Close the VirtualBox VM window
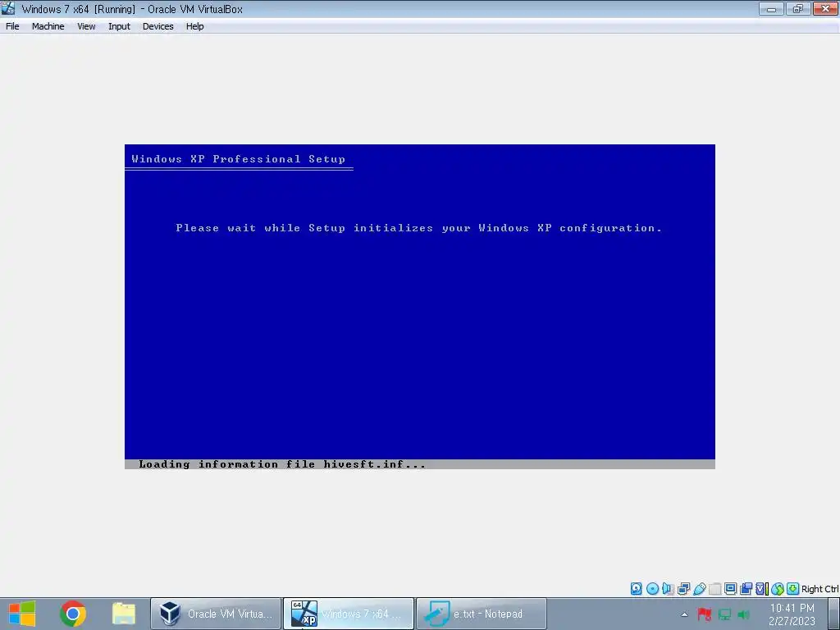Image resolution: width=840 pixels, height=630 pixels. pyautogui.click(x=825, y=8)
